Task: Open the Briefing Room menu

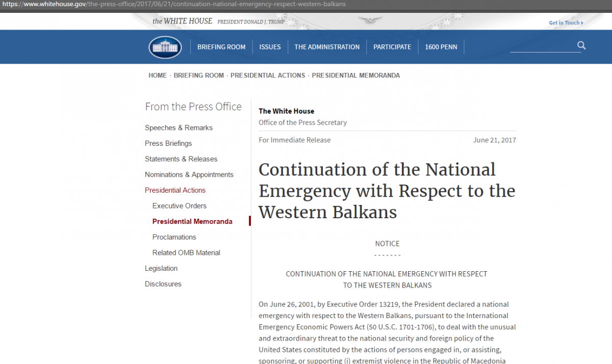Action: 221,47
